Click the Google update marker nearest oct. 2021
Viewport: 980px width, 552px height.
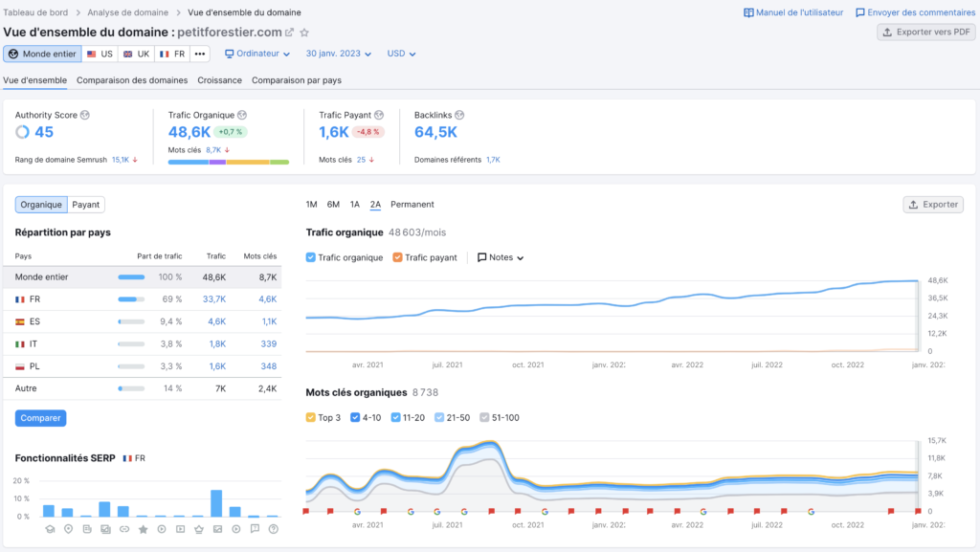[545, 512]
